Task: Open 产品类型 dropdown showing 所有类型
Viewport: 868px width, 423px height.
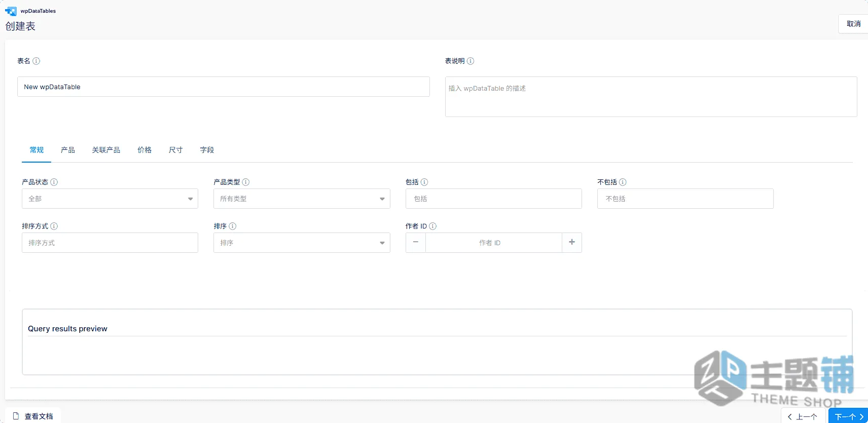Action: (302, 199)
